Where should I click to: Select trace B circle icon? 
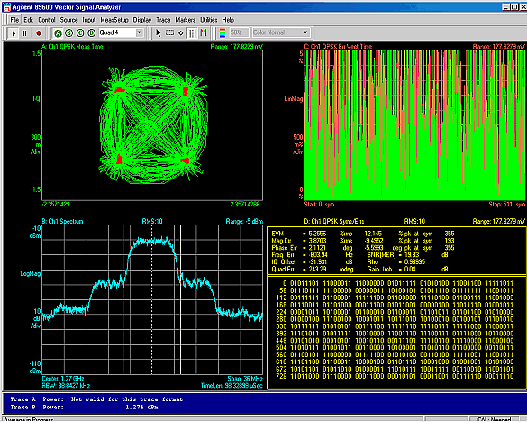tap(69, 33)
